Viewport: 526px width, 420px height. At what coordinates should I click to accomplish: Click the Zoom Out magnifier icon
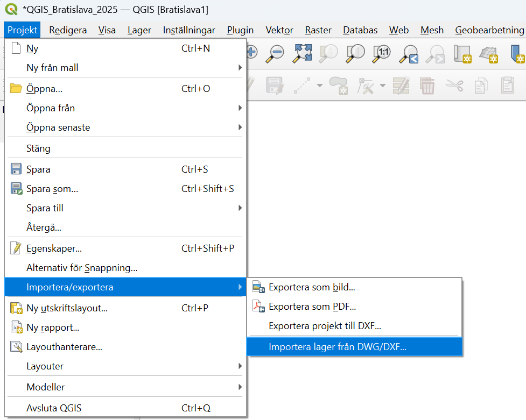(x=275, y=54)
